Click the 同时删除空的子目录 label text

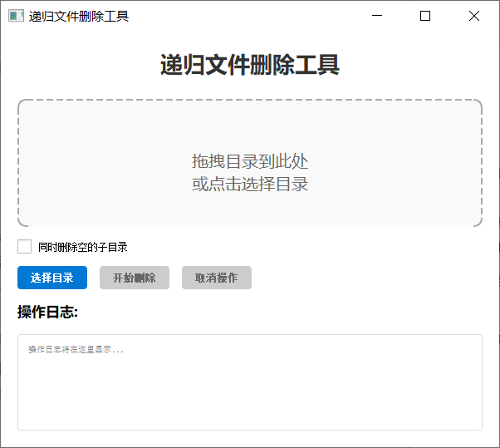83,247
